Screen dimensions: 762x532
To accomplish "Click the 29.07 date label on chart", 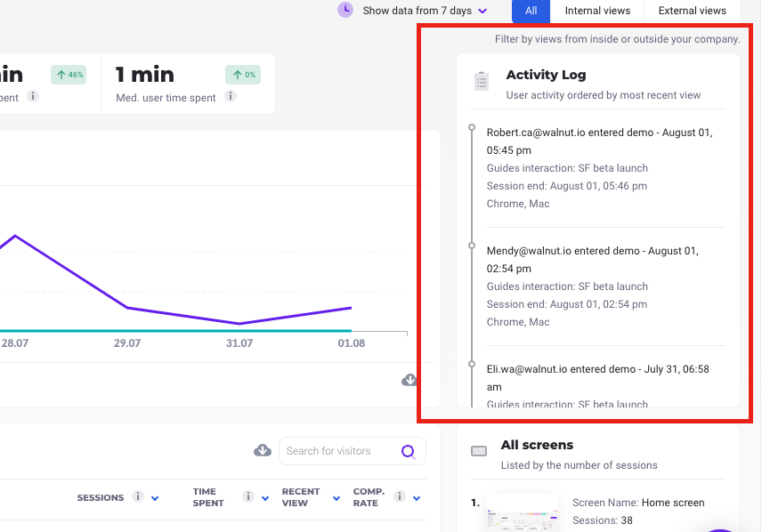I will click(126, 343).
